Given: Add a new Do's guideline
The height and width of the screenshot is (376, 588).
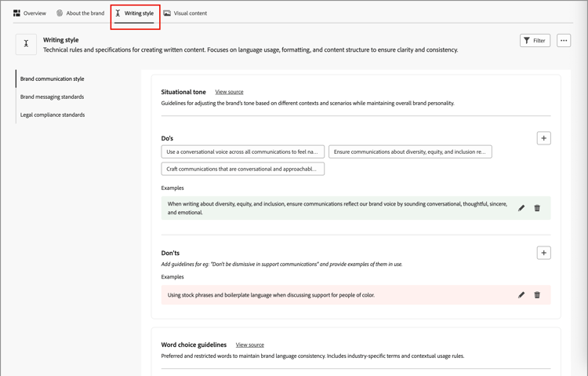Looking at the screenshot, I should coord(544,138).
